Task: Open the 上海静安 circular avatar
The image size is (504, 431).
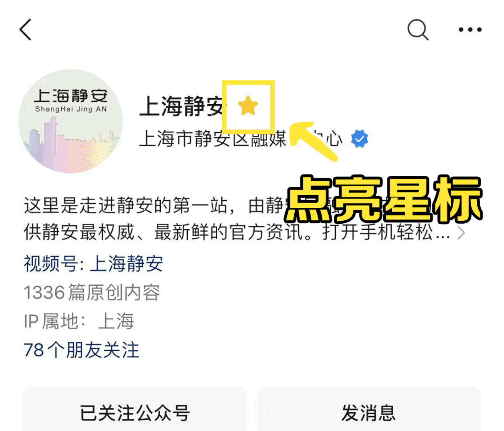Action: coord(71,121)
